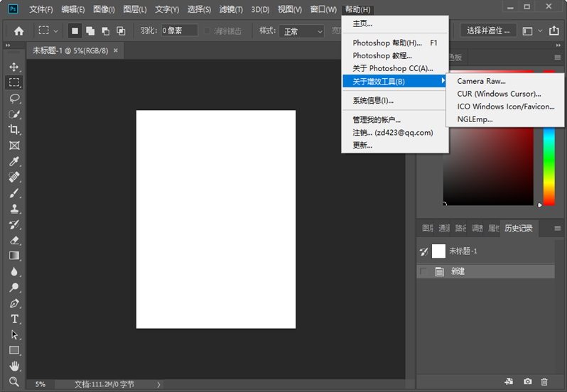Image resolution: width=567 pixels, height=392 pixels.
Task: Open the History panel flyout menu
Action: tap(557, 229)
